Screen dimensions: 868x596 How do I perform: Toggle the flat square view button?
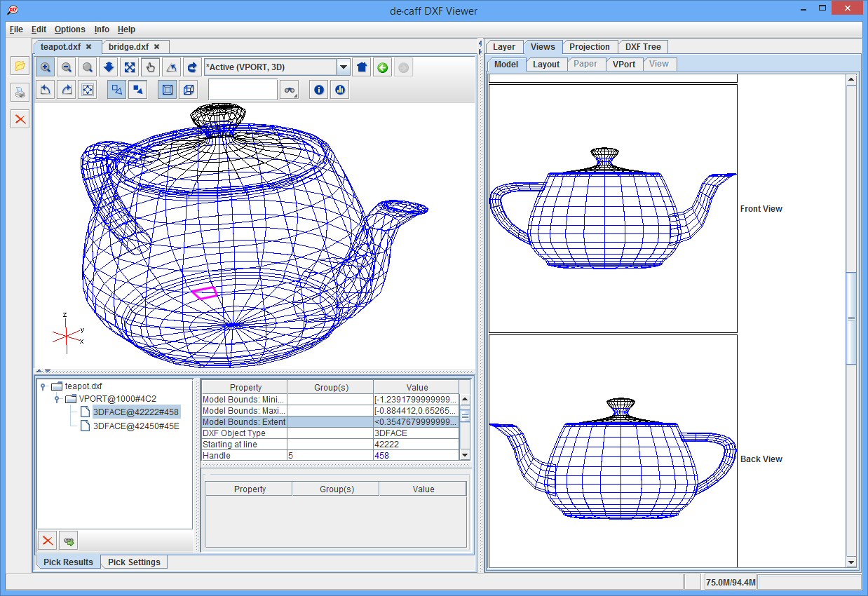[x=167, y=90]
